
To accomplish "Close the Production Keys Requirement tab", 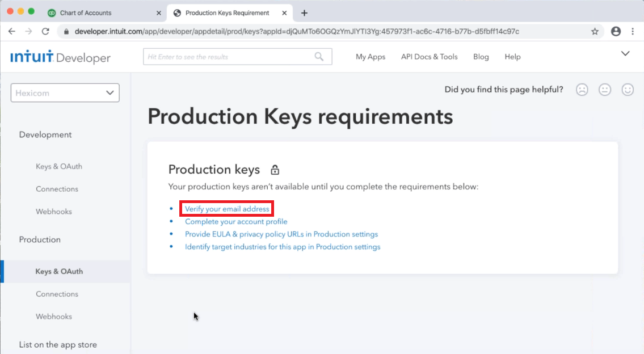I will point(284,13).
